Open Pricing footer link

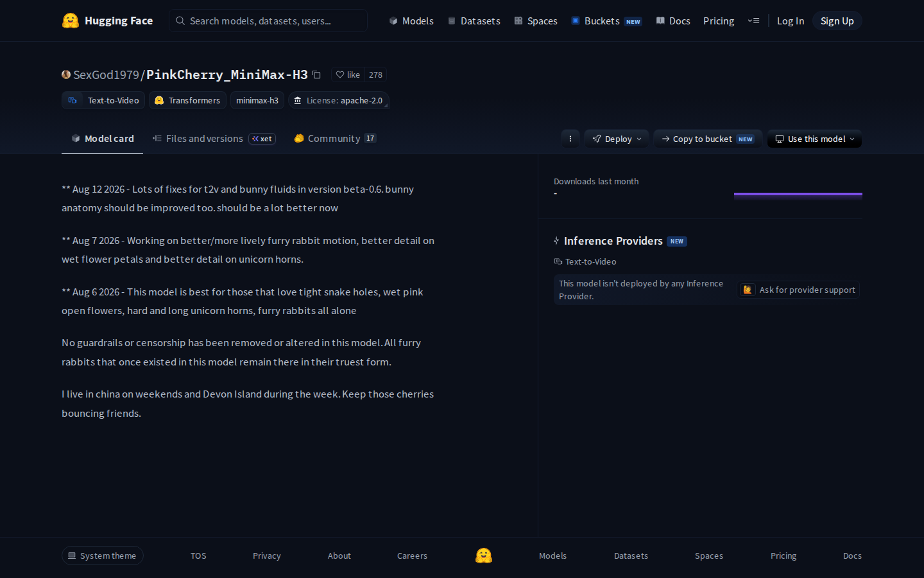783,556
